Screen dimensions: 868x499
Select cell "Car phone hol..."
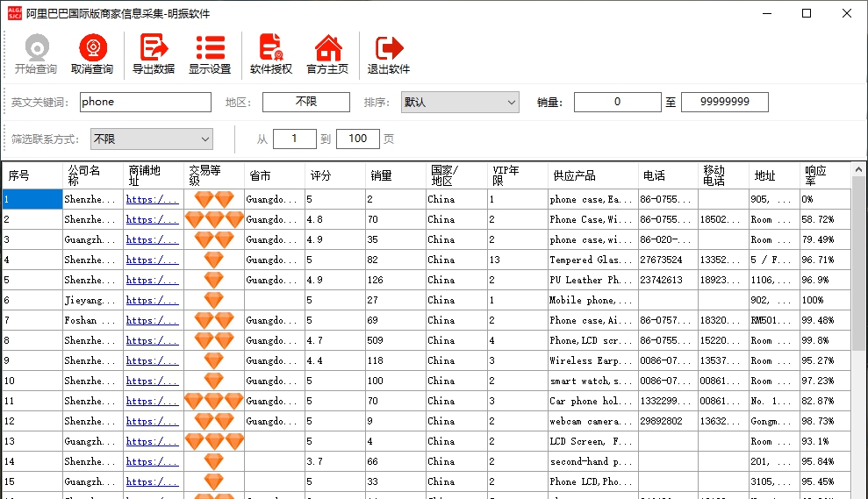pos(593,401)
